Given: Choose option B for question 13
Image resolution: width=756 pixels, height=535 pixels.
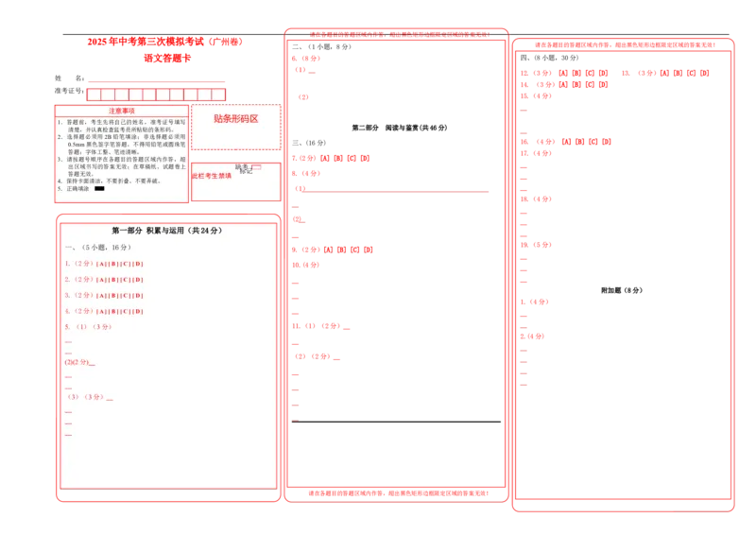Looking at the screenshot, I should click(678, 74).
